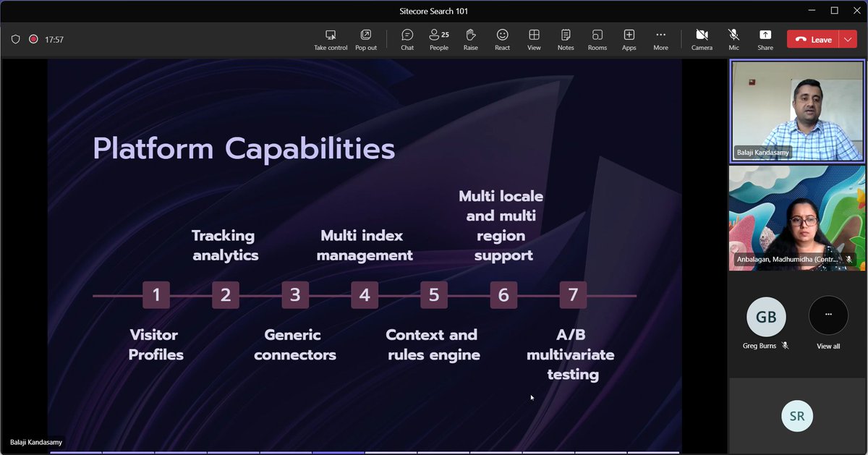Show the People list with 25 participants
This screenshot has width=868, height=455.
(439, 40)
